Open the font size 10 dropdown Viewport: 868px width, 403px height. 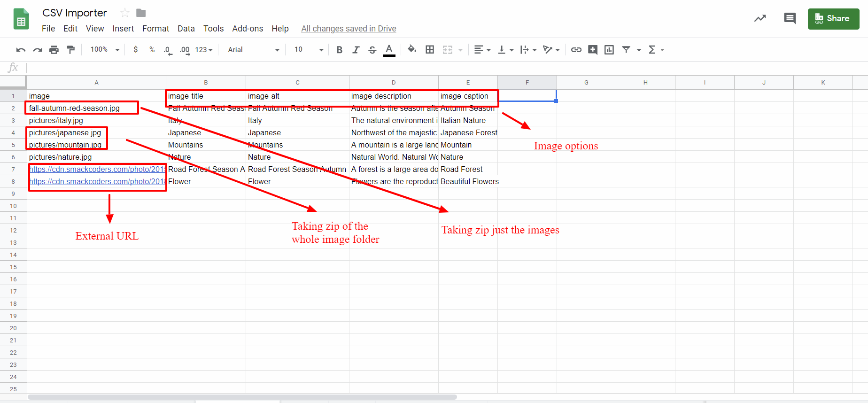(x=309, y=50)
